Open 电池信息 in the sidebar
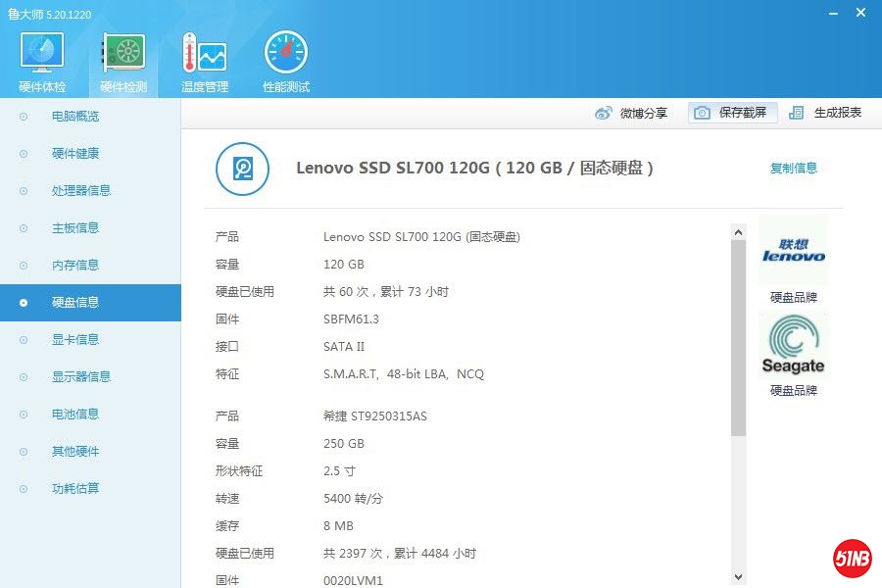Image resolution: width=882 pixels, height=588 pixels. point(90,415)
